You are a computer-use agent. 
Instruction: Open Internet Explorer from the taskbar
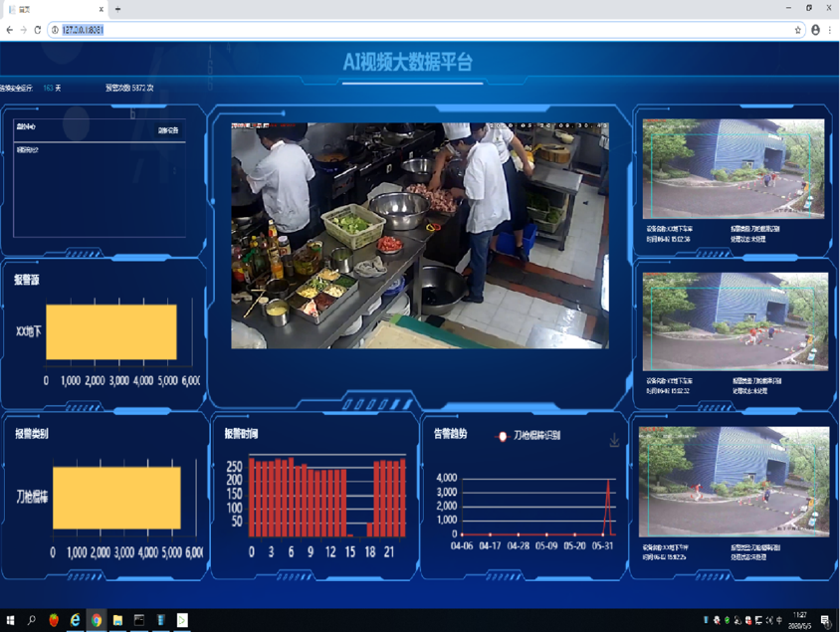coord(75,620)
